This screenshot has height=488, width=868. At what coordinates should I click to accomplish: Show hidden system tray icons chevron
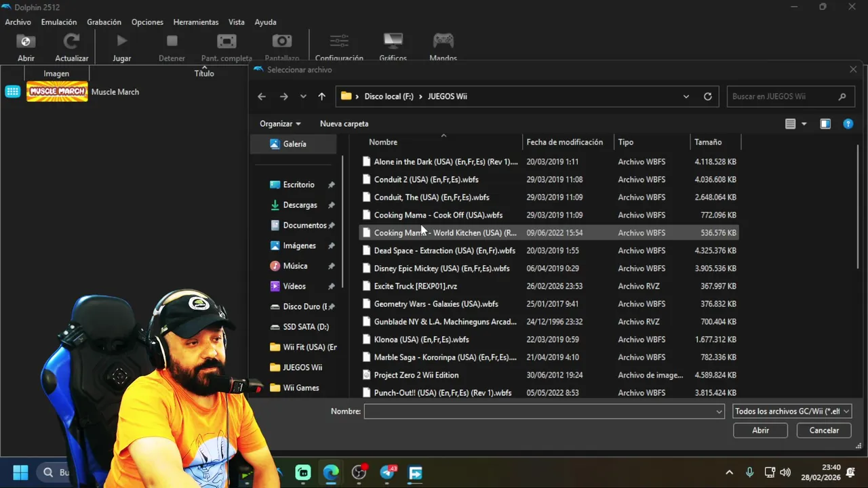[729, 472]
